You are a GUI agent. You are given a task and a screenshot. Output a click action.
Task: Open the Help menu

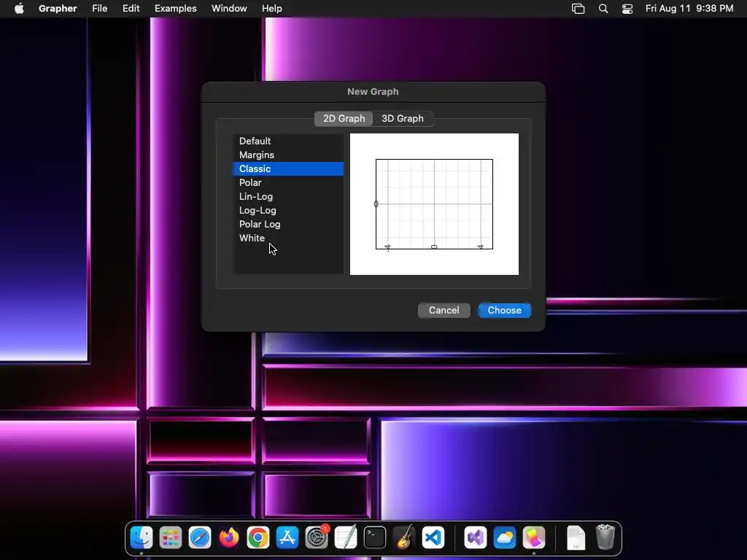pyautogui.click(x=272, y=9)
